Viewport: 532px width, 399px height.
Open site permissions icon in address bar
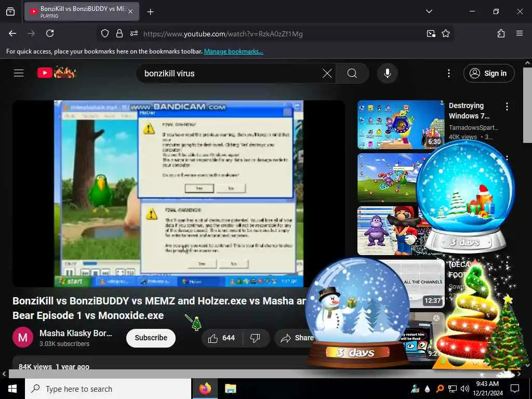(134, 34)
